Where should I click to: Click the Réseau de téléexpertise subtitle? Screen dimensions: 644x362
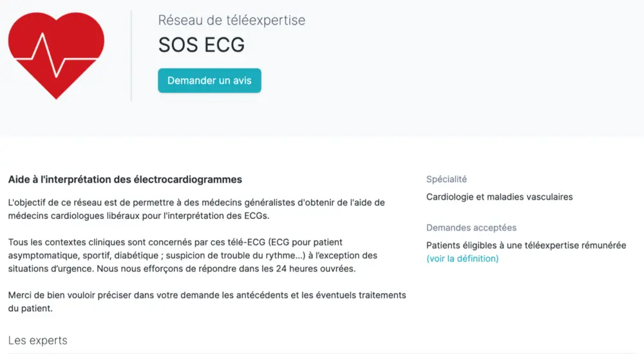(x=232, y=20)
